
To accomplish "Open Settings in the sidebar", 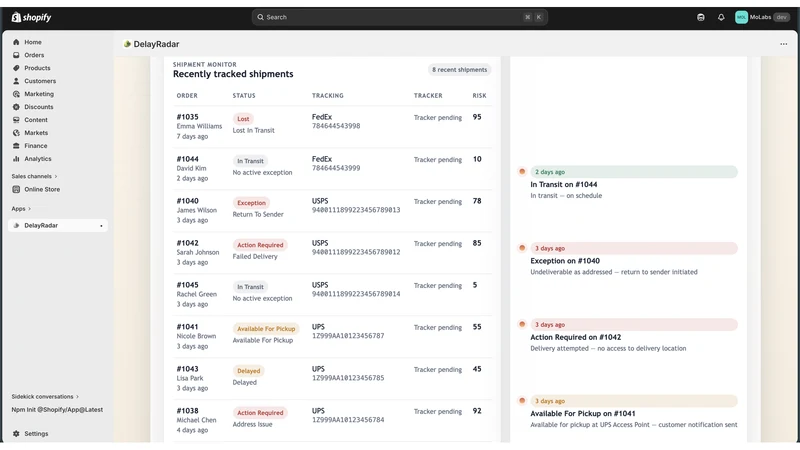I will (36, 434).
